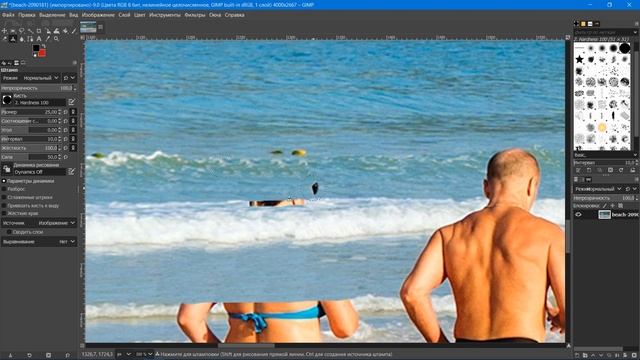The width and height of the screenshot is (640, 360).
Task: Select the Eraser tool in second row
Action: tap(5, 39)
